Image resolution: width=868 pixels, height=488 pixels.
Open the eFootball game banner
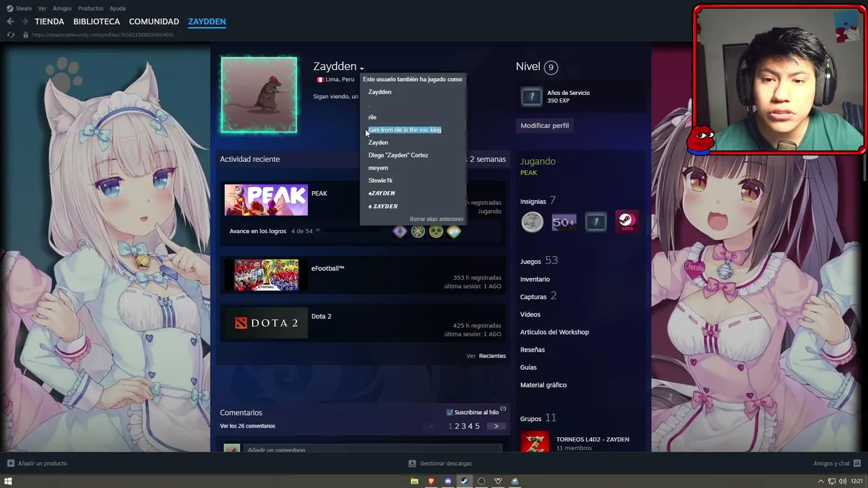click(x=266, y=275)
